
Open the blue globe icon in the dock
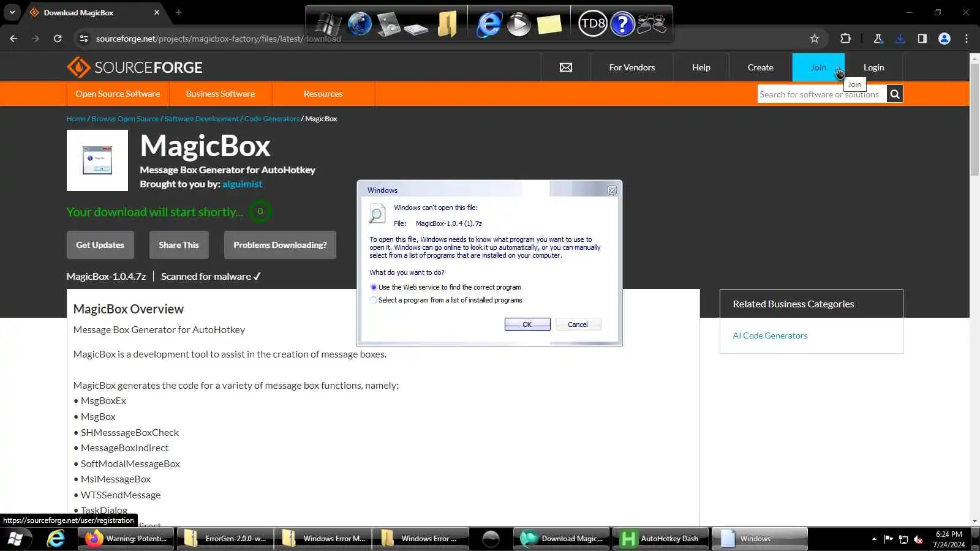pos(360,24)
